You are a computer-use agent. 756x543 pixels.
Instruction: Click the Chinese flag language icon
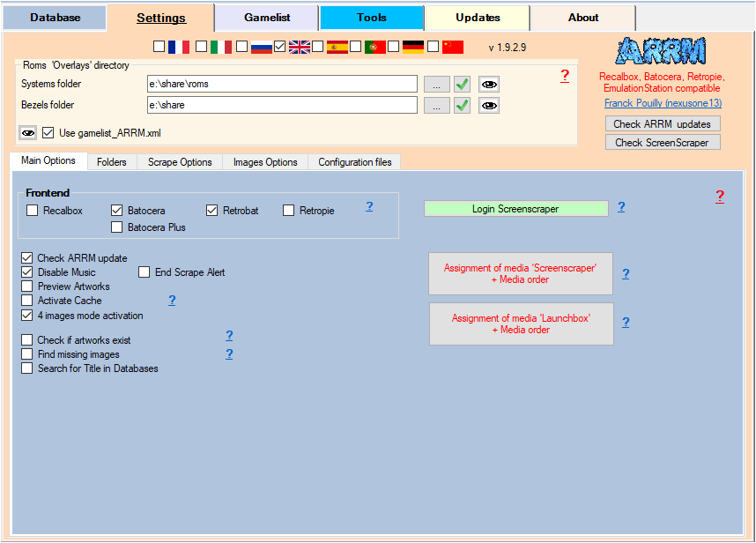coord(453,47)
